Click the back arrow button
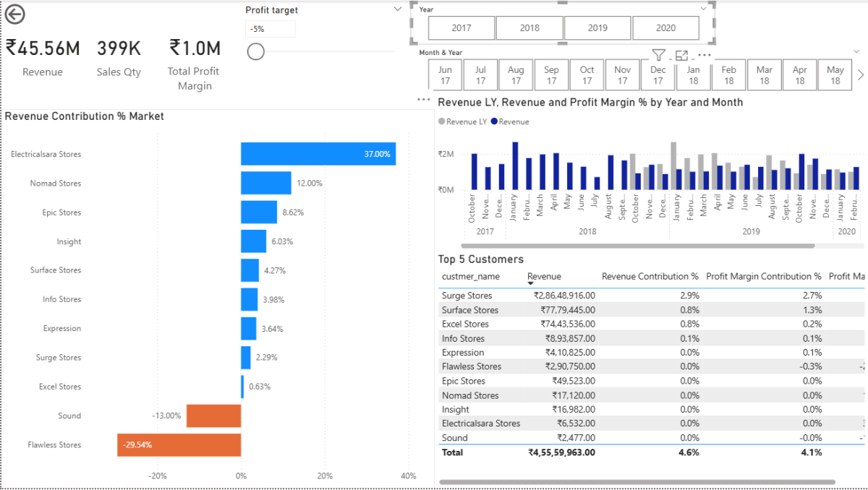 point(14,14)
